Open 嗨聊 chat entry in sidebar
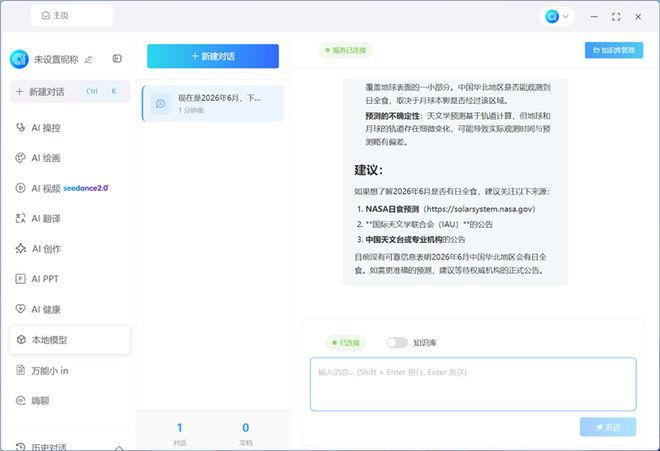 [x=70, y=400]
